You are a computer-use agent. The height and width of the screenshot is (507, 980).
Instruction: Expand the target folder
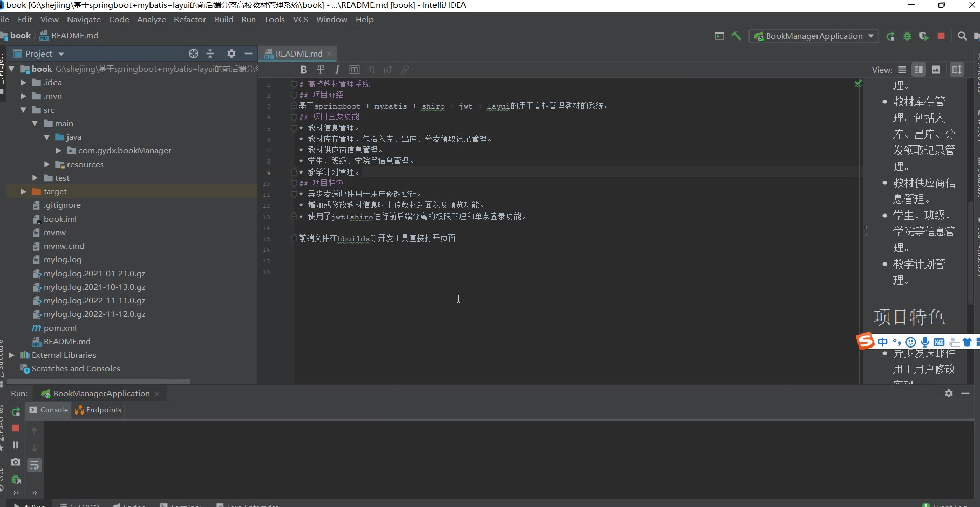point(23,191)
